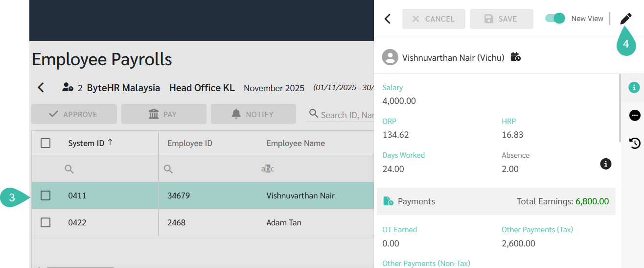This screenshot has width=644, height=268.
Task: Click the info icon next to Absence
Action: pyautogui.click(x=606, y=164)
